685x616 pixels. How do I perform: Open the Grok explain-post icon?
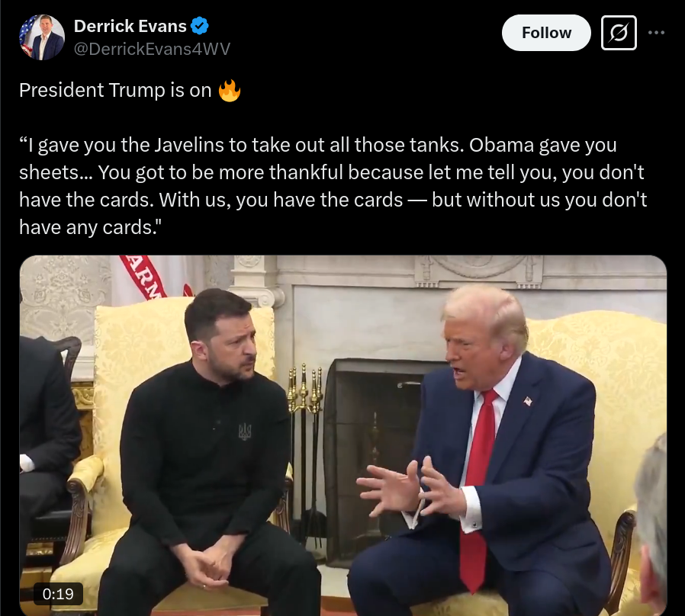(619, 33)
